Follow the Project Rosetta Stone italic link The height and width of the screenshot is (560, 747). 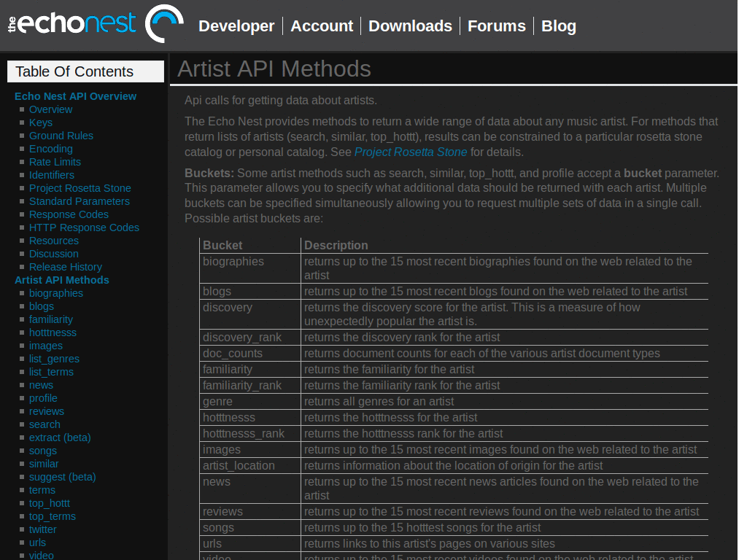[411, 152]
